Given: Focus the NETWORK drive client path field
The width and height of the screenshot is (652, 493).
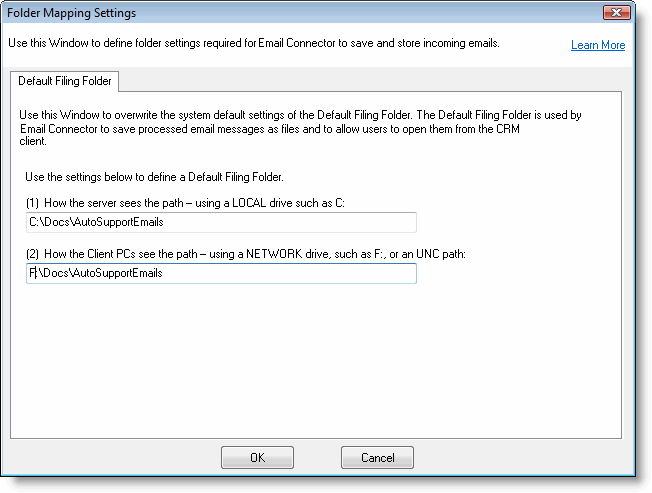Looking at the screenshot, I should tap(220, 273).
